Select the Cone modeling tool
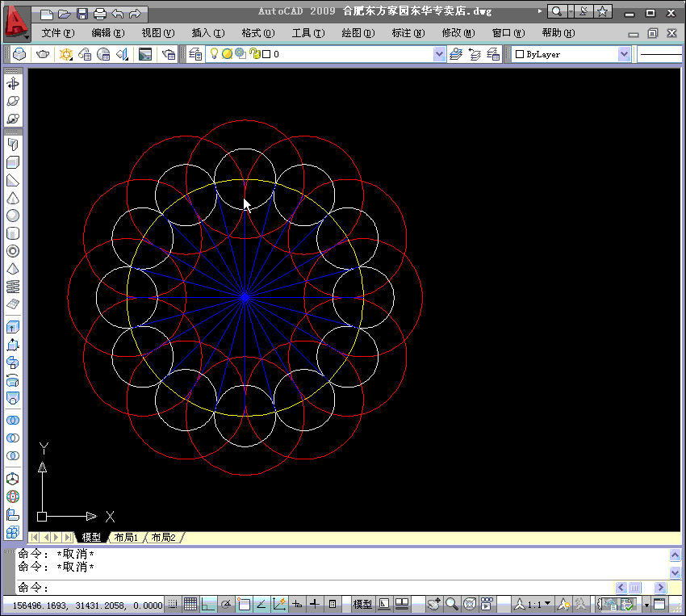The image size is (686, 616). (13, 198)
